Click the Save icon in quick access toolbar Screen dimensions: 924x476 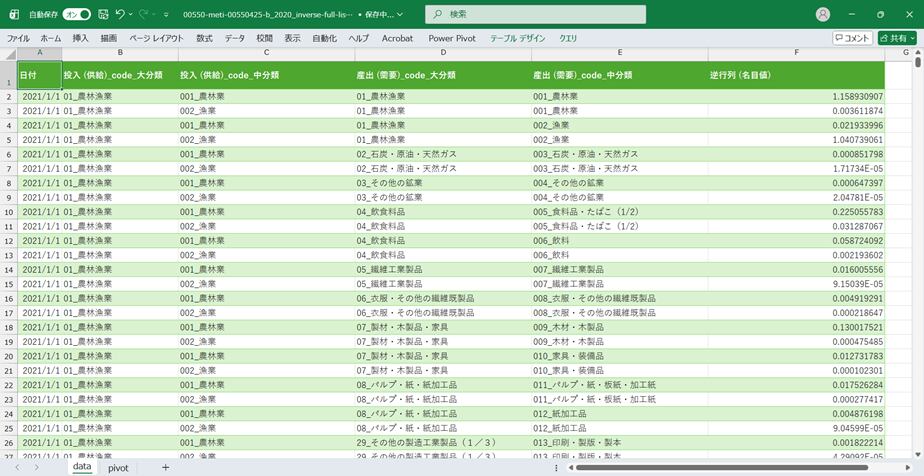pyautogui.click(x=103, y=15)
